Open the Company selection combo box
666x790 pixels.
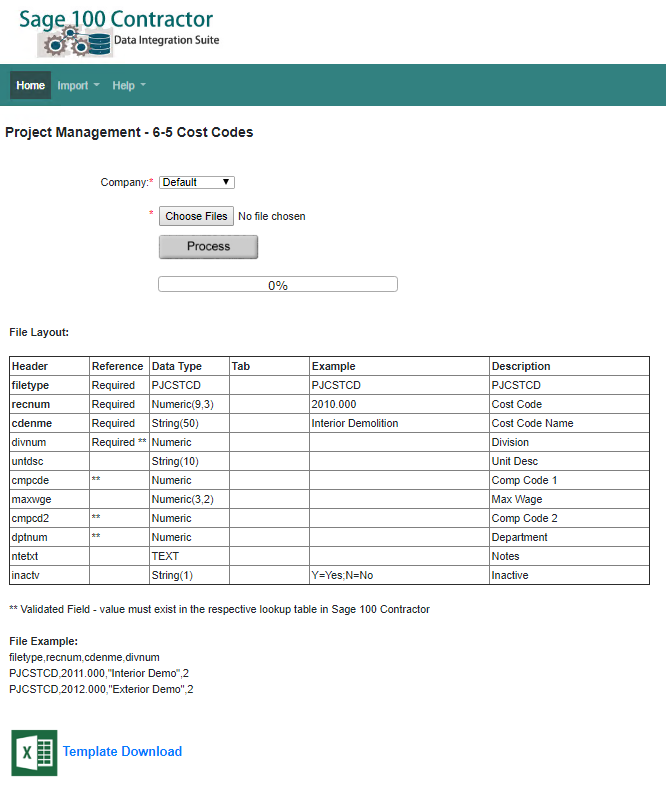pos(197,182)
